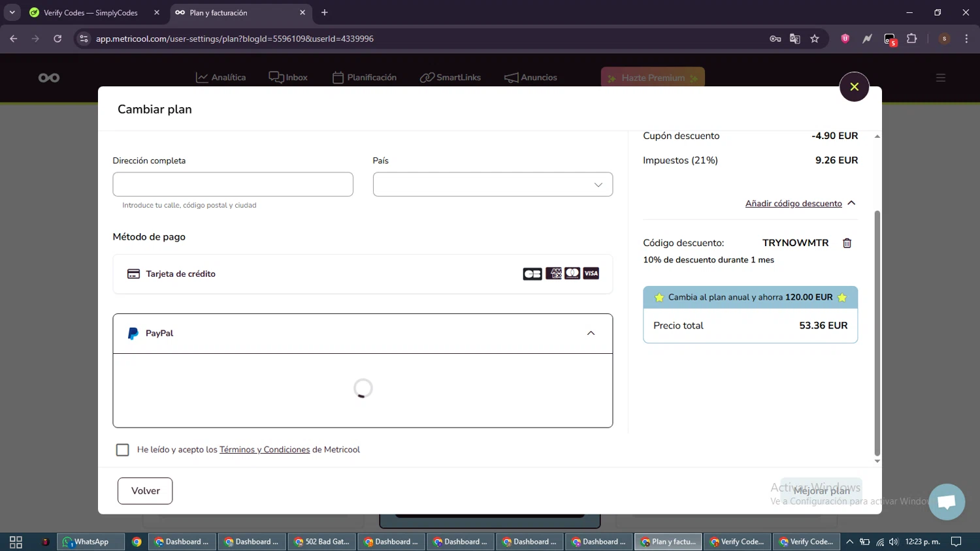Click the Hazte Premium button

[x=653, y=78]
